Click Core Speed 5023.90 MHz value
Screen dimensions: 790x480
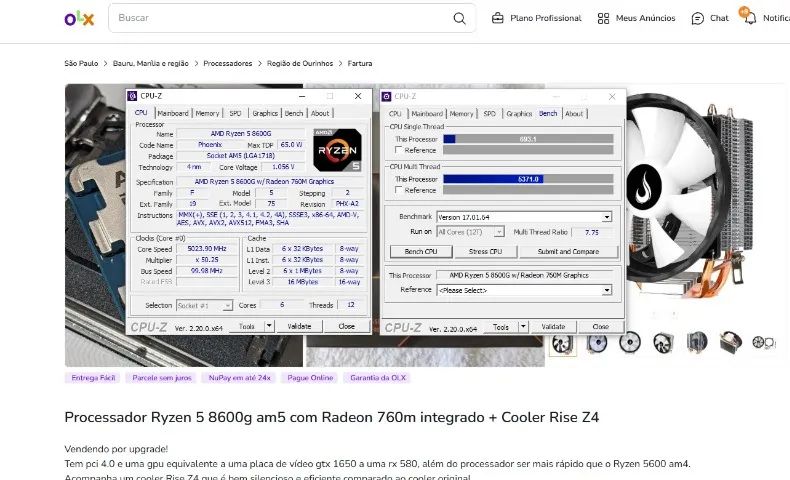pyautogui.click(x=207, y=249)
